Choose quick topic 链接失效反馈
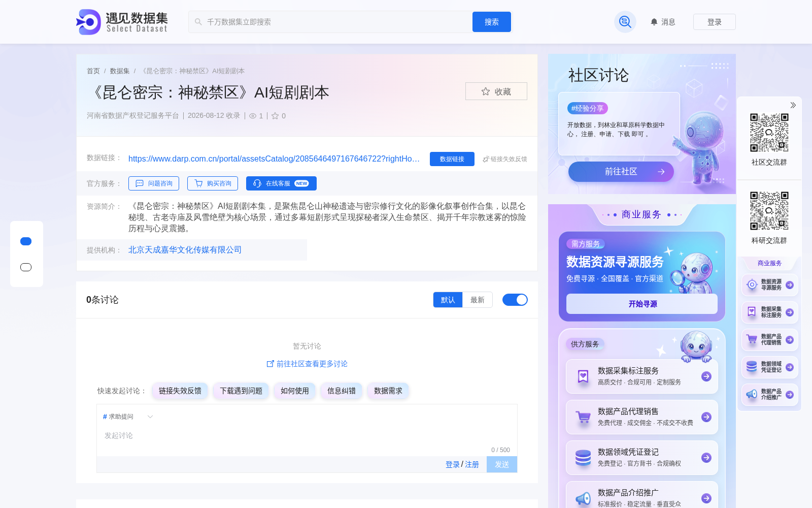The width and height of the screenshot is (812, 508). 180,391
